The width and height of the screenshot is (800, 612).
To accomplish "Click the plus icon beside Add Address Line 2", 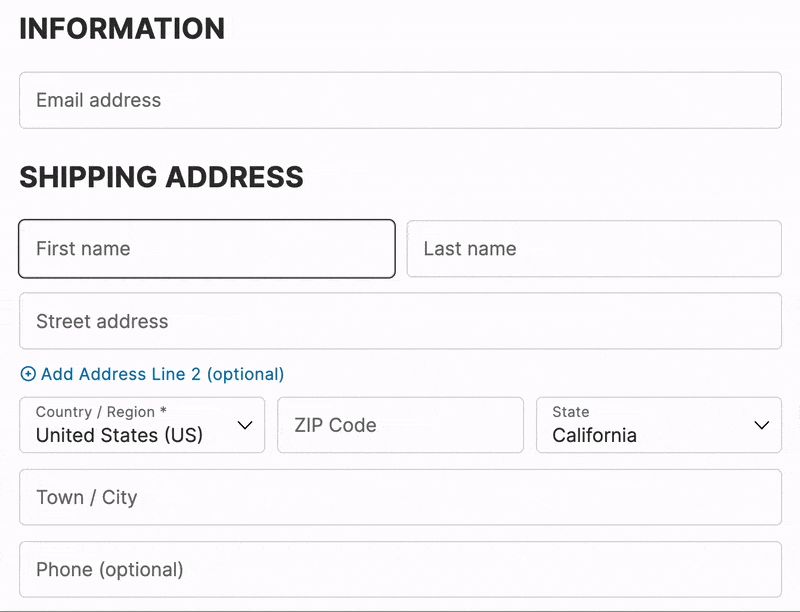I will coord(28,374).
